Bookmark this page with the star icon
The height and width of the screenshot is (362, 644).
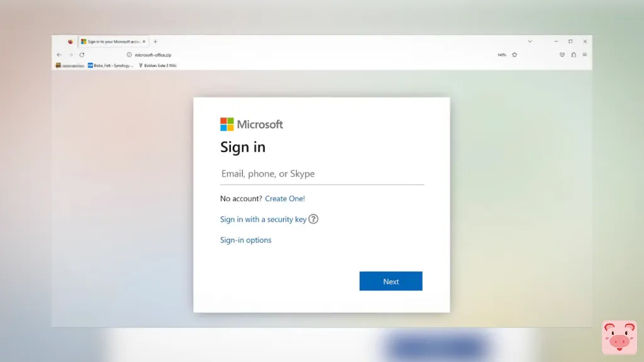[514, 55]
